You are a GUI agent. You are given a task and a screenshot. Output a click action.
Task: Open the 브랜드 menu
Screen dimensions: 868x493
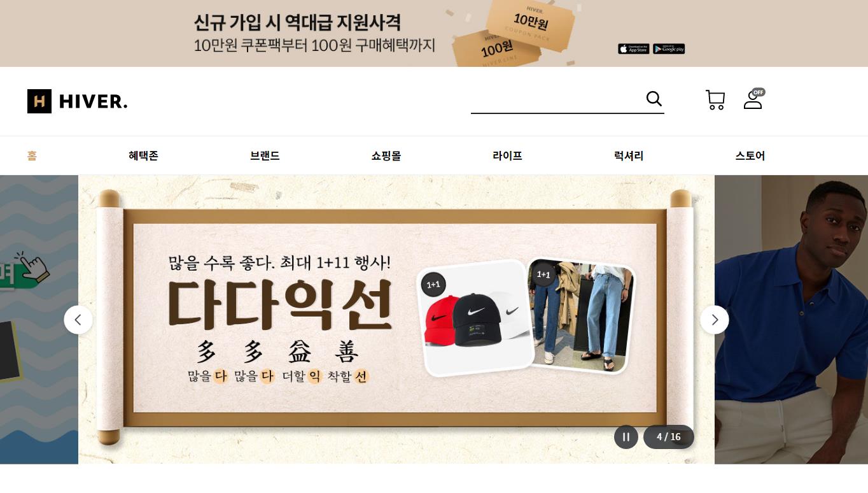pos(265,155)
